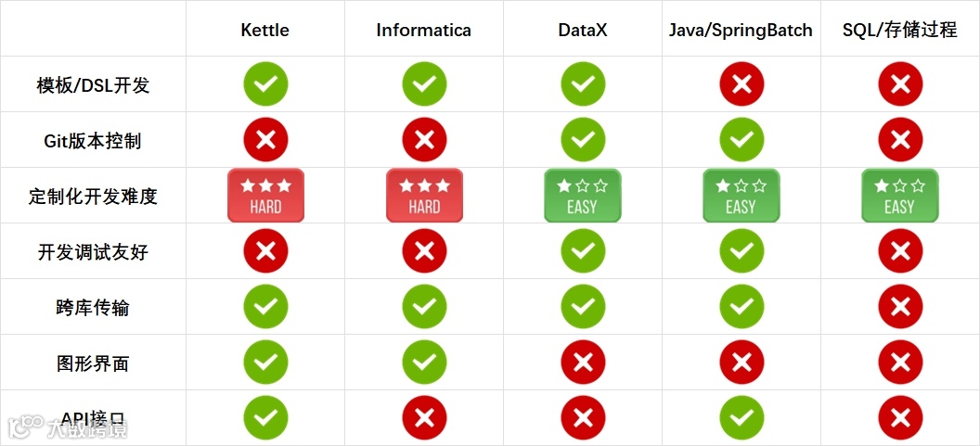Click the Kettle column header
The width and height of the screenshot is (980, 446).
click(x=265, y=30)
